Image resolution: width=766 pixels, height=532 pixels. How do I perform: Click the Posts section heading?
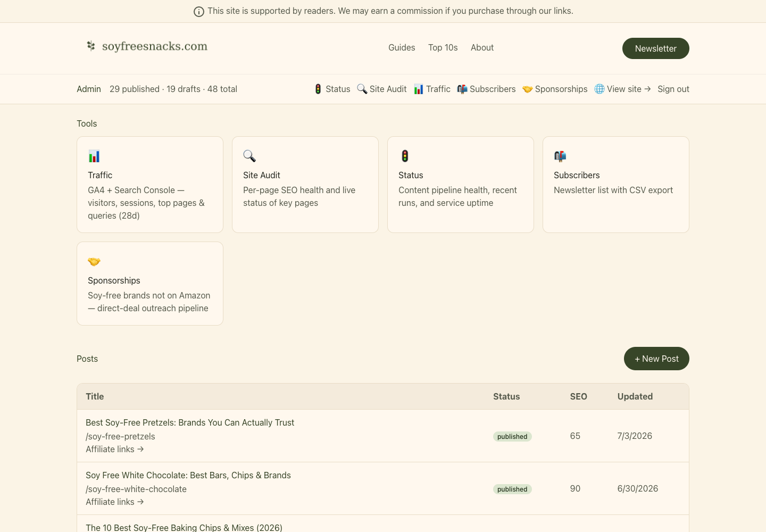point(87,359)
